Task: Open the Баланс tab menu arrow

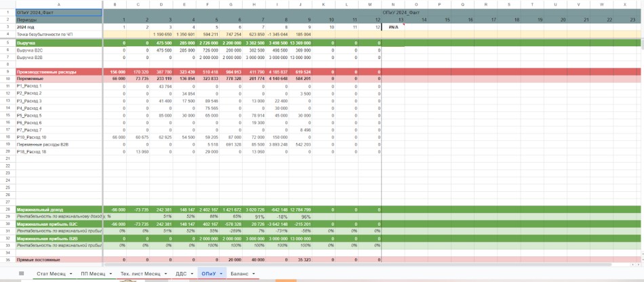Action: point(254,273)
